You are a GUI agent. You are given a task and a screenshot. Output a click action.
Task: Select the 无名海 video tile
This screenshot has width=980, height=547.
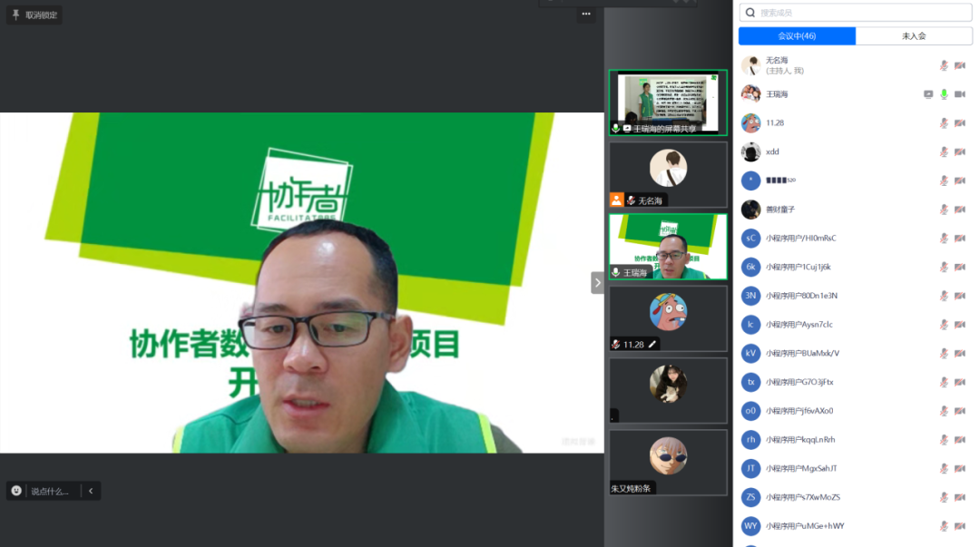(668, 174)
